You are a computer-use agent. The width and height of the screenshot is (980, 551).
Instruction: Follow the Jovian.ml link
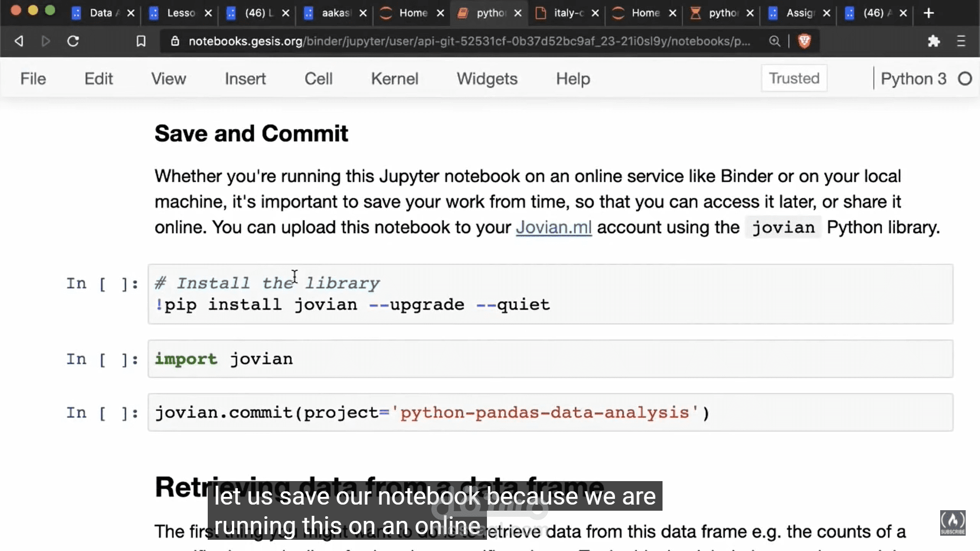554,227
